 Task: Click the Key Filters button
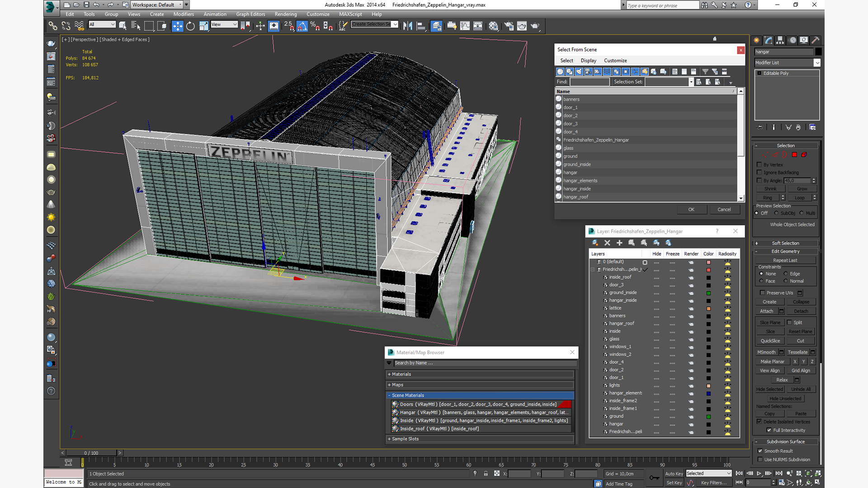point(714,483)
